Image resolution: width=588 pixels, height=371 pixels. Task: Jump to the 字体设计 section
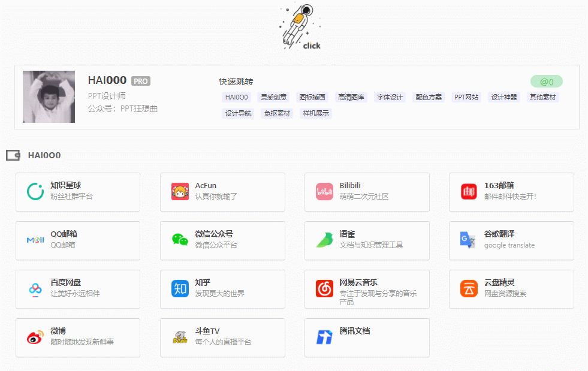tap(390, 98)
